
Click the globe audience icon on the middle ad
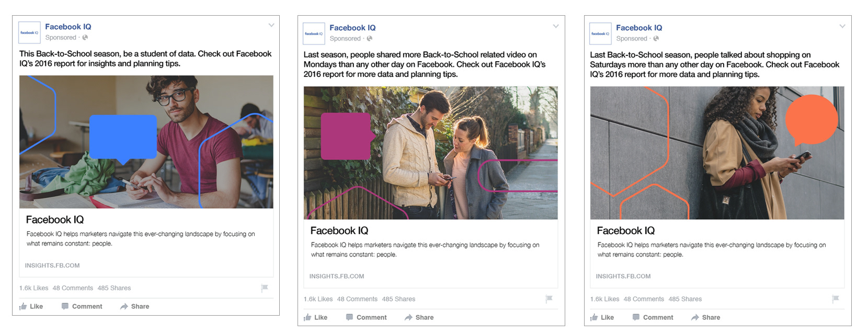coord(370,39)
